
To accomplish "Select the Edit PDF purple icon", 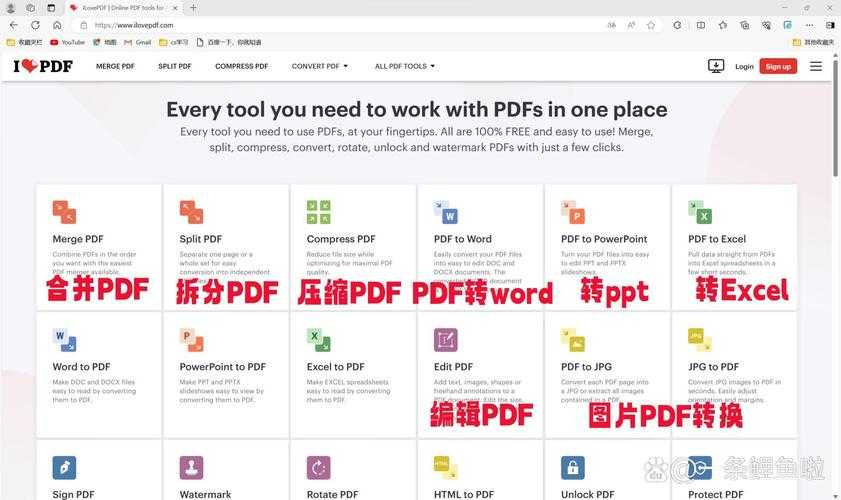I will click(x=445, y=340).
